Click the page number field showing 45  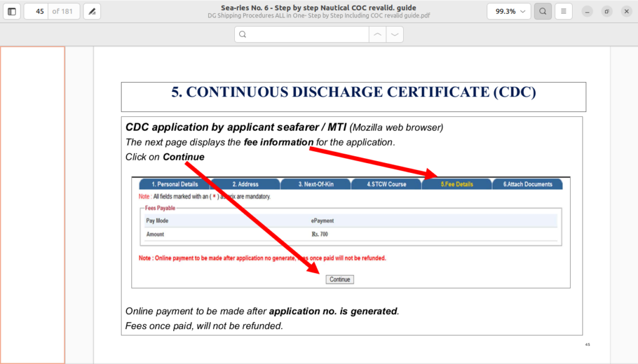tap(36, 11)
